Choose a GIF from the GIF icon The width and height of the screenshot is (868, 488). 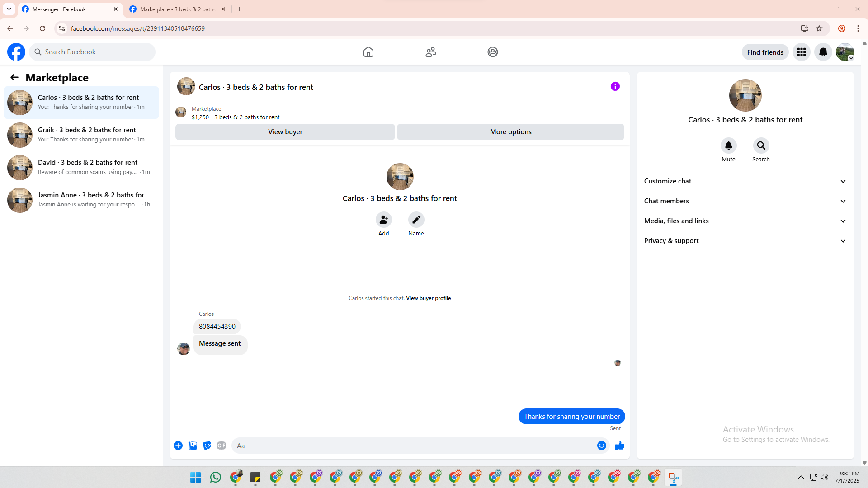tap(222, 446)
